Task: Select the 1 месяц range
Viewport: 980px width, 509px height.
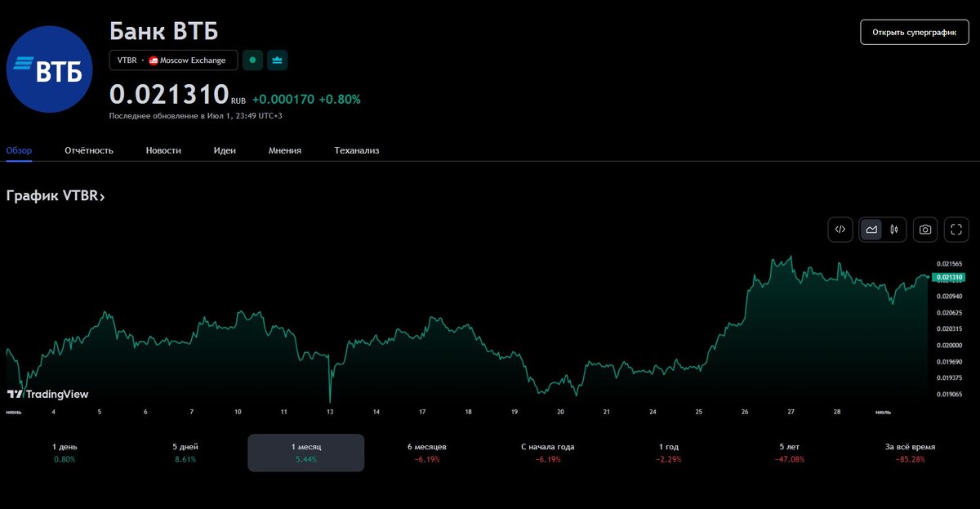Action: (x=306, y=453)
